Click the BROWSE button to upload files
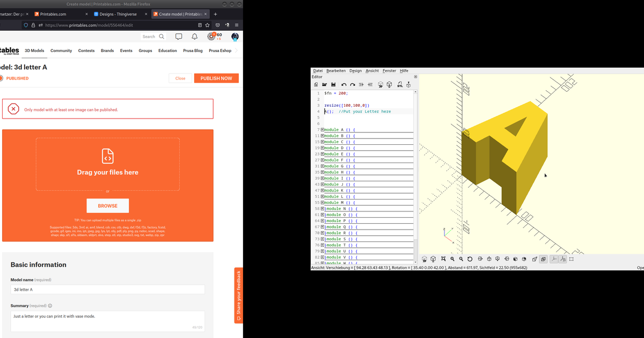644x338 pixels. [107, 206]
